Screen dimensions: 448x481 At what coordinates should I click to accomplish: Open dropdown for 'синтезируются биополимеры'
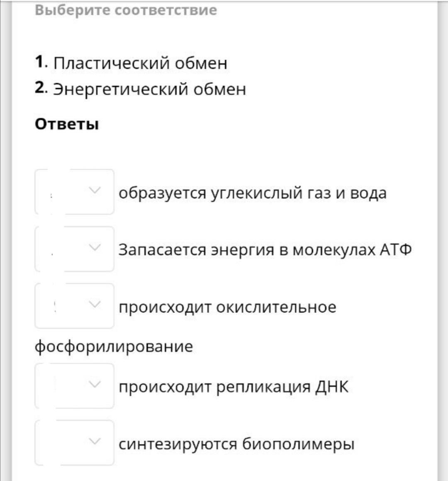tap(75, 443)
